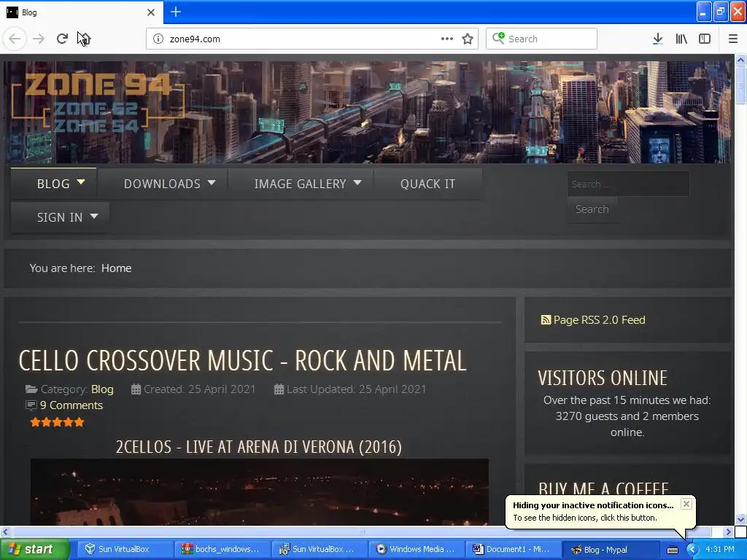The height and width of the screenshot is (560, 747).
Task: Click the RSS feed icon
Action: tap(546, 320)
